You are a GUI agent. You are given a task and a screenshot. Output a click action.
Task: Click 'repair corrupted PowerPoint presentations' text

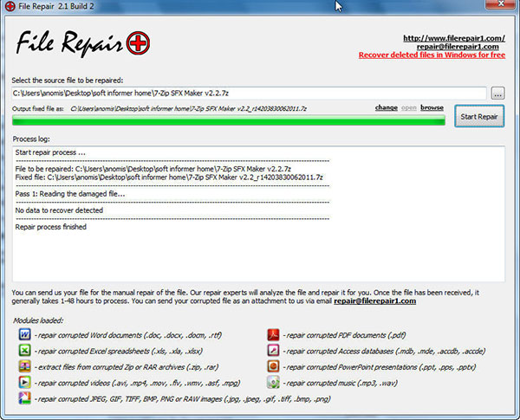coord(380,367)
